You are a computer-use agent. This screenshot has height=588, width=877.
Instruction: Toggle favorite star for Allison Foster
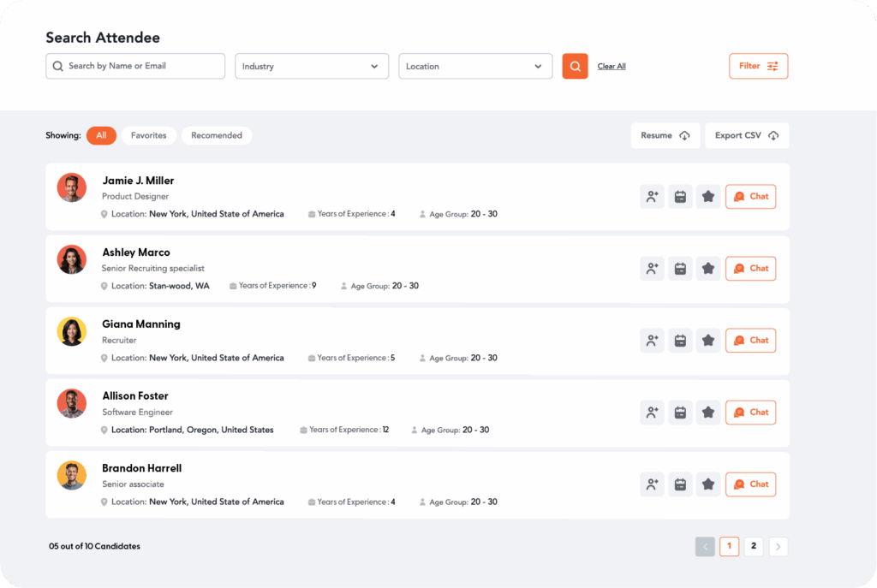pos(708,413)
